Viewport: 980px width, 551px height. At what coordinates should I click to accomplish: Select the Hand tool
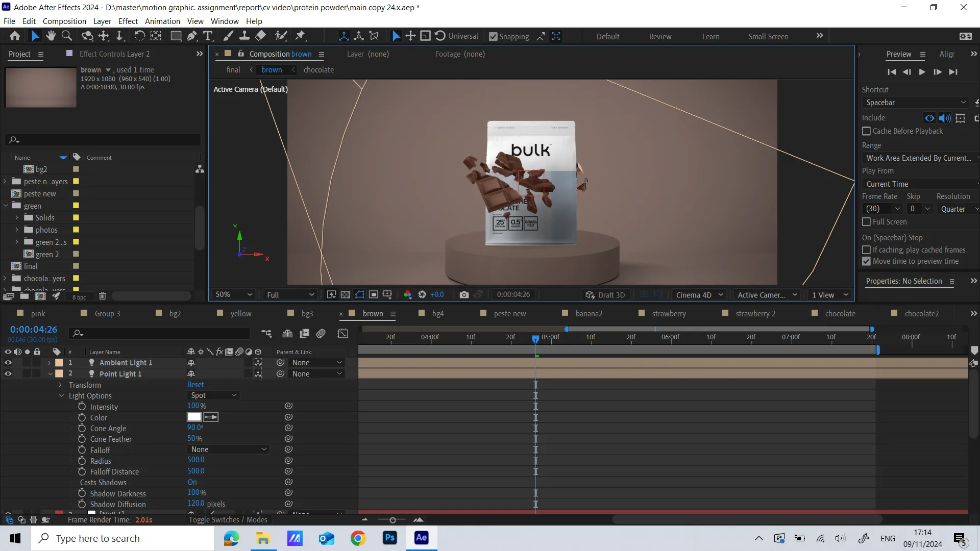pos(51,36)
